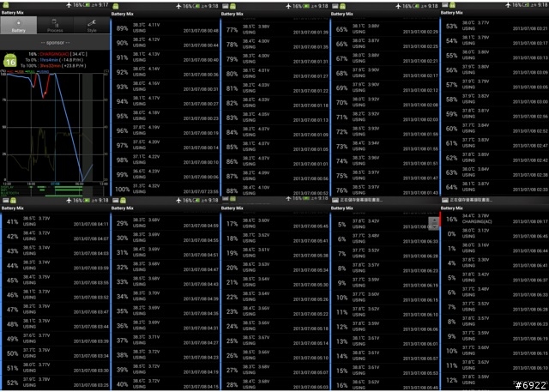
Task: Open the Process tab
Action: click(55, 25)
